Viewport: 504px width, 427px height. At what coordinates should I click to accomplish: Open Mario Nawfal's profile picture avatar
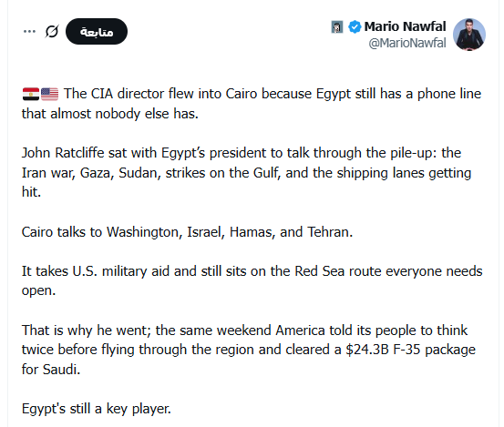(469, 35)
